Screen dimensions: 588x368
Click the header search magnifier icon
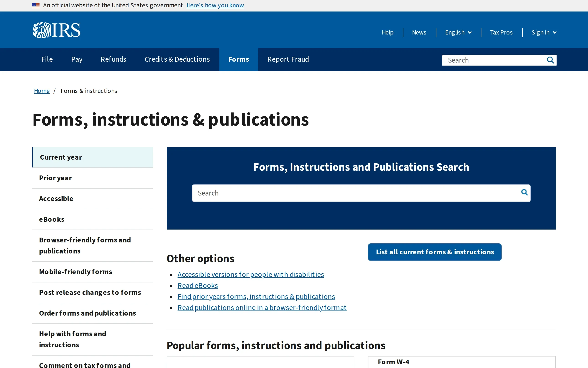click(550, 60)
